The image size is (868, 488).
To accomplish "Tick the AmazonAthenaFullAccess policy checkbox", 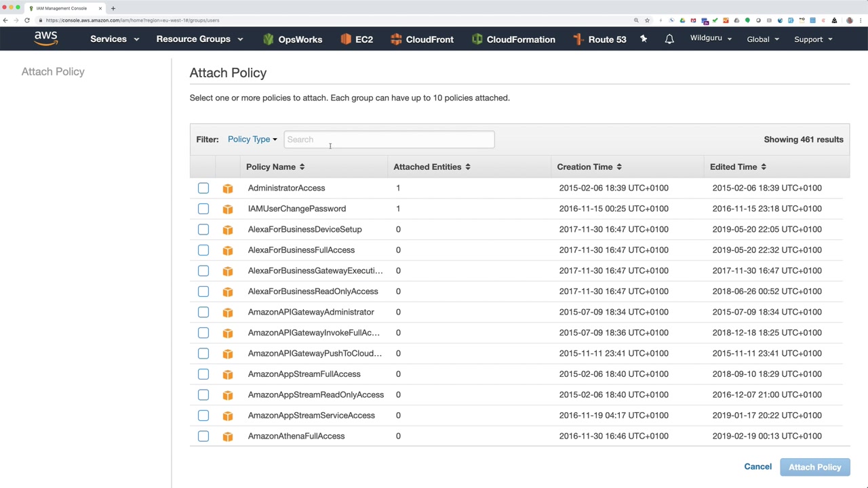I will (x=203, y=436).
